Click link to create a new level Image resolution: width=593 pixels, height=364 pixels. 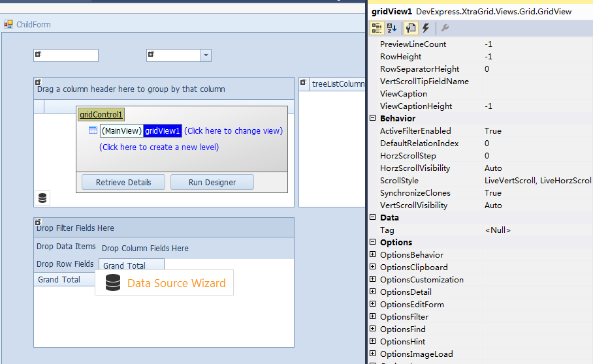pyautogui.click(x=159, y=147)
